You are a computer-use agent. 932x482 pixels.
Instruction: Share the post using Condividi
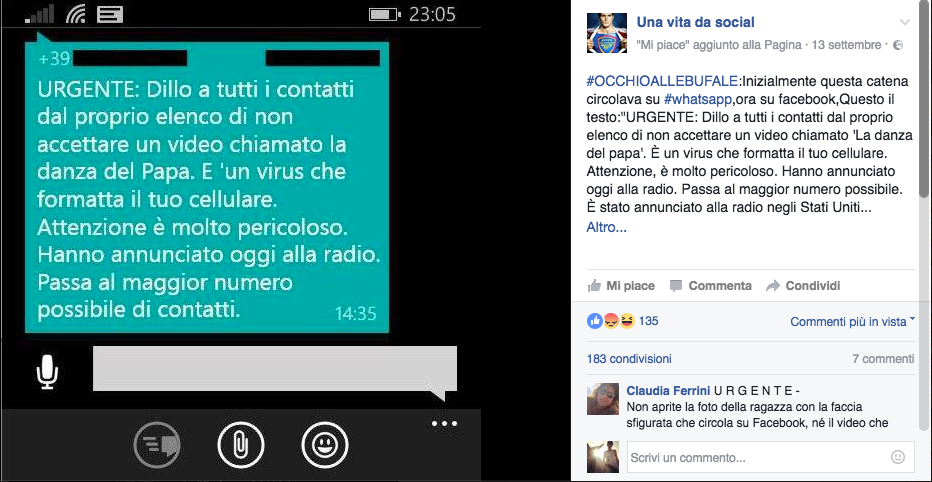803,286
